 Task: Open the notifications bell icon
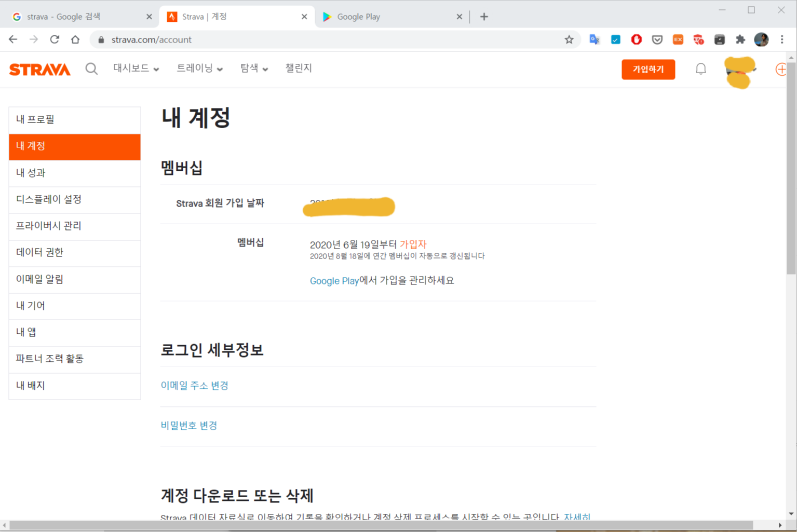[x=700, y=69]
